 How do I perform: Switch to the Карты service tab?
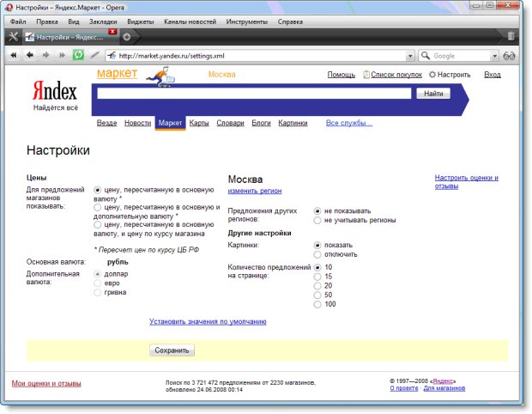[199, 123]
